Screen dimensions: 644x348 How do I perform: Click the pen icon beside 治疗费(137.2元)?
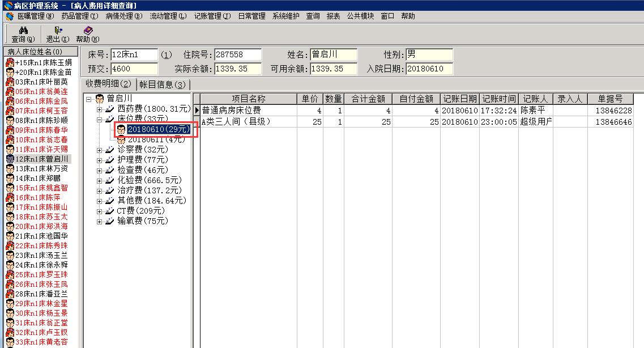pos(110,190)
